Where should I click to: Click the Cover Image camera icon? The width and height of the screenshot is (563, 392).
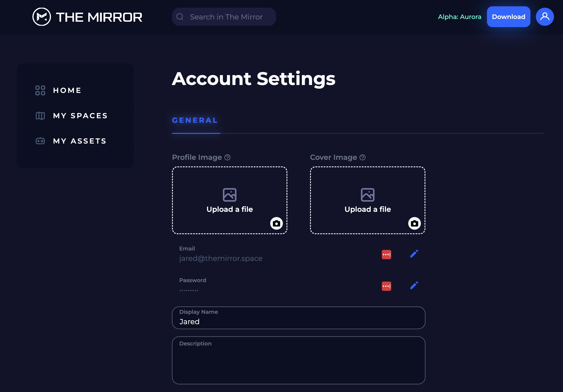click(414, 223)
